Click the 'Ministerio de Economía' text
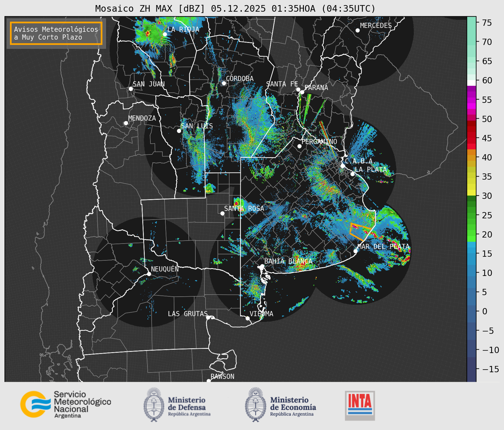This screenshot has height=430, width=504. [x=293, y=403]
